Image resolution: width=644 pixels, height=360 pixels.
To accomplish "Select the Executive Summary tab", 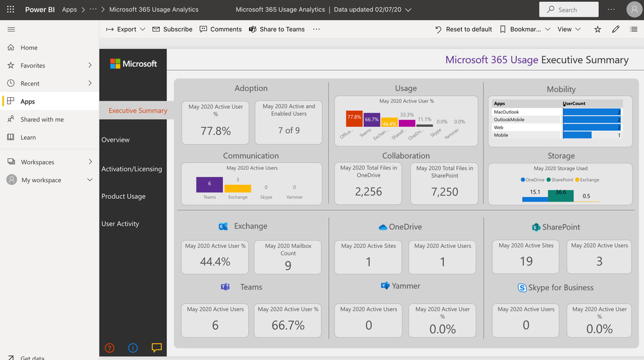I will tap(138, 110).
